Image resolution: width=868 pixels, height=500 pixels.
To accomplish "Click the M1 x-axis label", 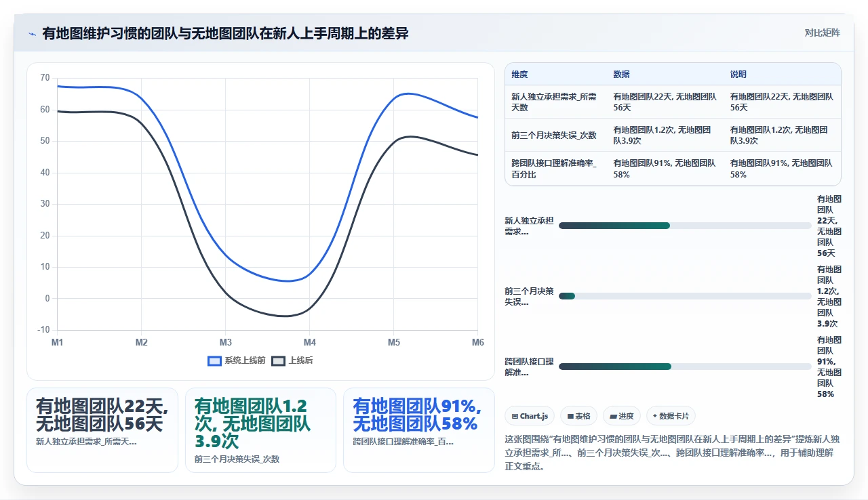I will point(58,342).
